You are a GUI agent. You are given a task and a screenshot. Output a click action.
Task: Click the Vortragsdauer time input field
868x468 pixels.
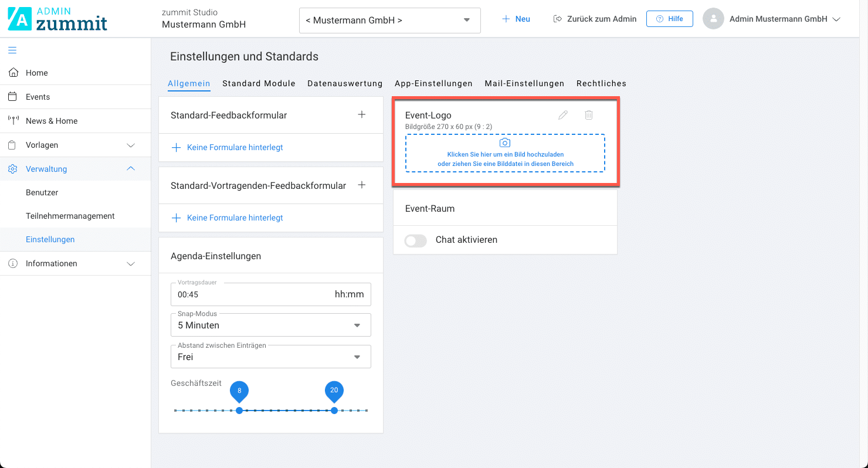[252, 294]
